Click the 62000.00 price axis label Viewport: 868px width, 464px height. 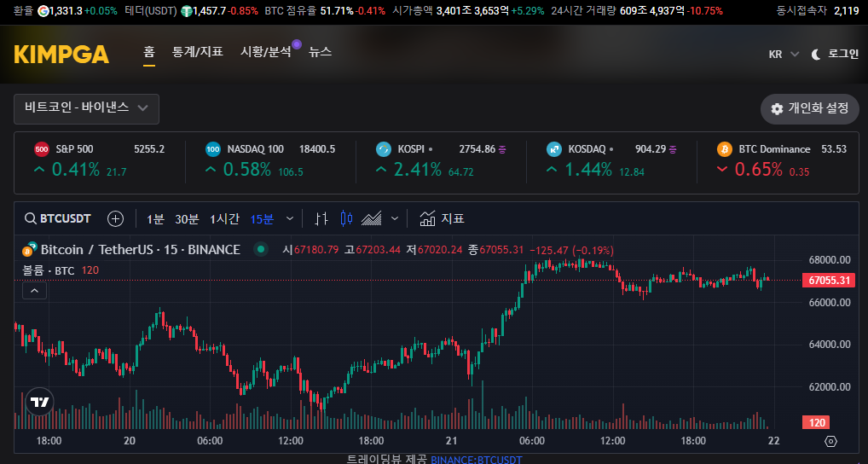coord(830,387)
